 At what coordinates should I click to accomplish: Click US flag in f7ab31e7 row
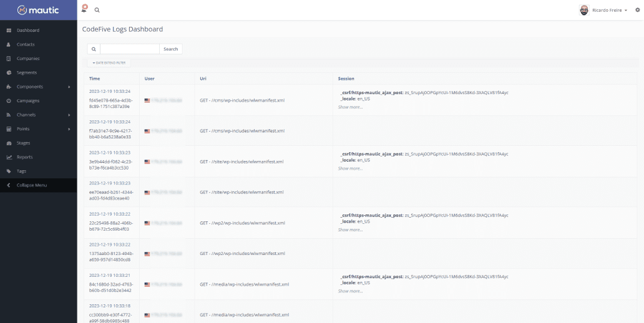pos(147,131)
